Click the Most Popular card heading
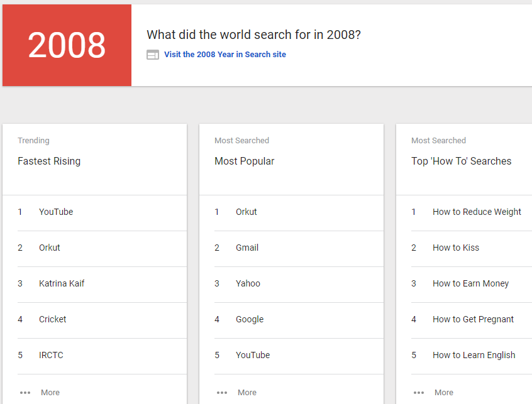Screen dimensions: 532x404 click(245, 161)
